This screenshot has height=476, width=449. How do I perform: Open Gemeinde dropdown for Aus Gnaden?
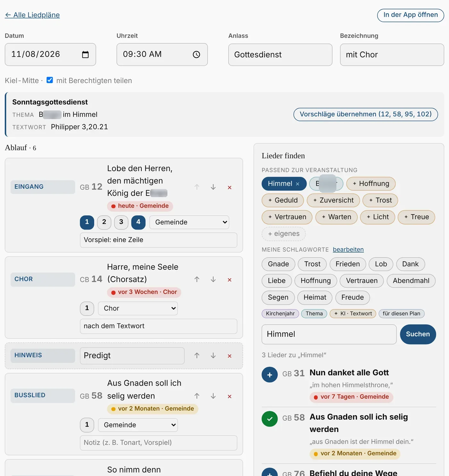[x=138, y=425]
